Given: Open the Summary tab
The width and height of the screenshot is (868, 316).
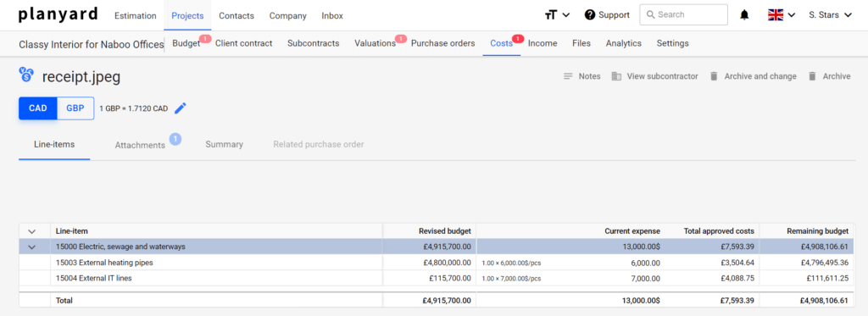Looking at the screenshot, I should (x=224, y=144).
